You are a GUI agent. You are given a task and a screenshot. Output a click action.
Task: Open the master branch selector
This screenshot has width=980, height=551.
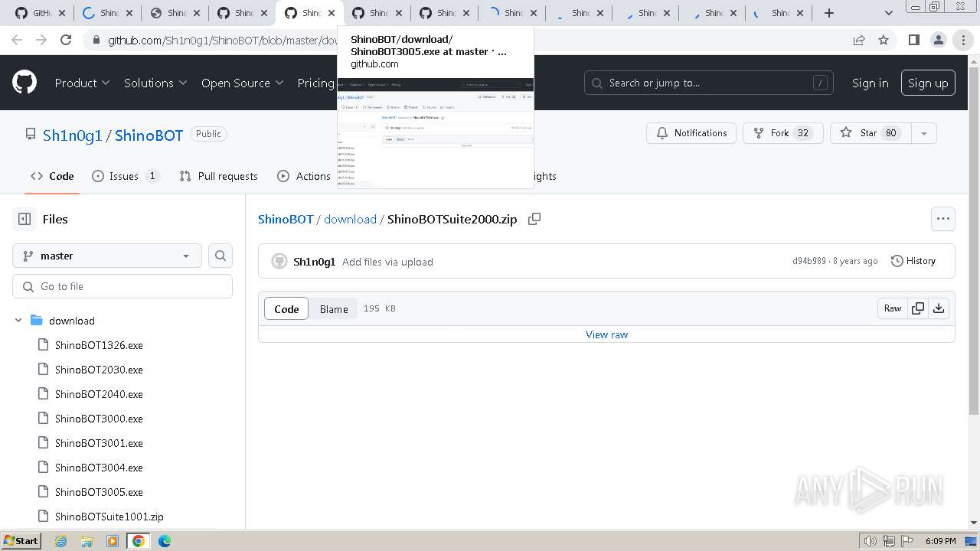click(x=107, y=256)
